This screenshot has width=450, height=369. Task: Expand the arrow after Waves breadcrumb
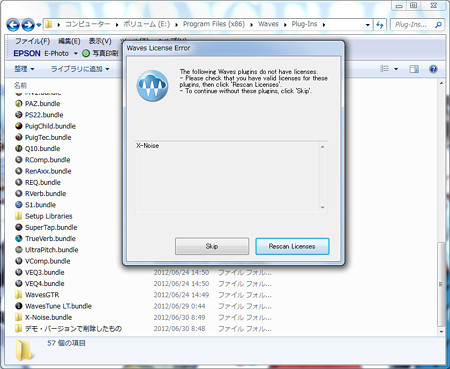pos(285,25)
